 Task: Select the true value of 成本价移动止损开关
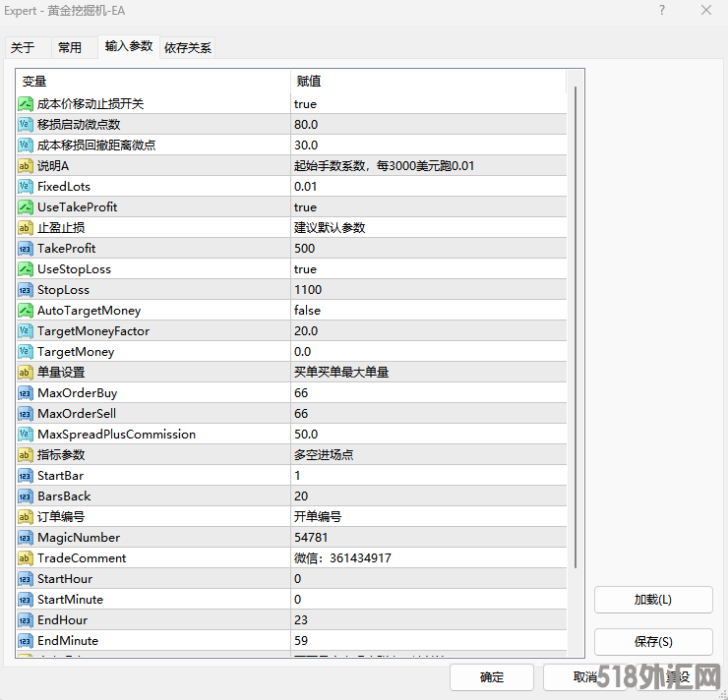305,104
